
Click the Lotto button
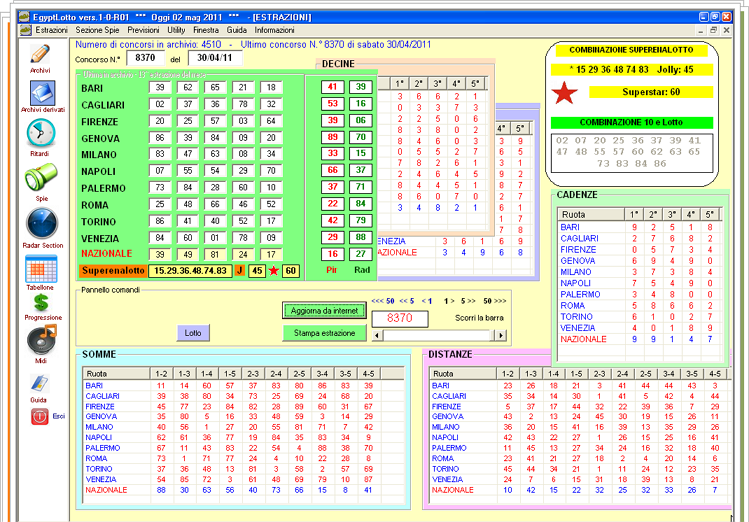click(x=193, y=333)
